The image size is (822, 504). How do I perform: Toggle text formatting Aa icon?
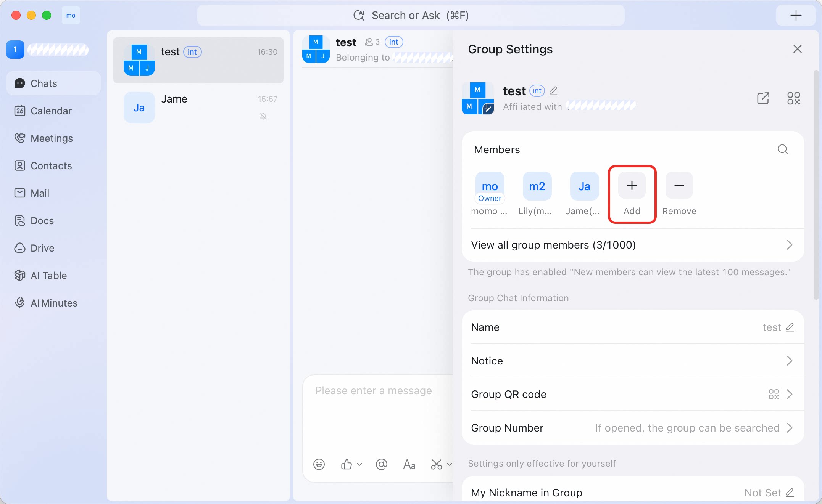(409, 464)
